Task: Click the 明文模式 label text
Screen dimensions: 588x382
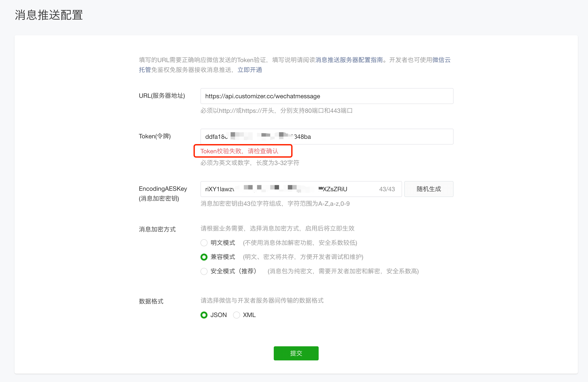Action: (223, 243)
